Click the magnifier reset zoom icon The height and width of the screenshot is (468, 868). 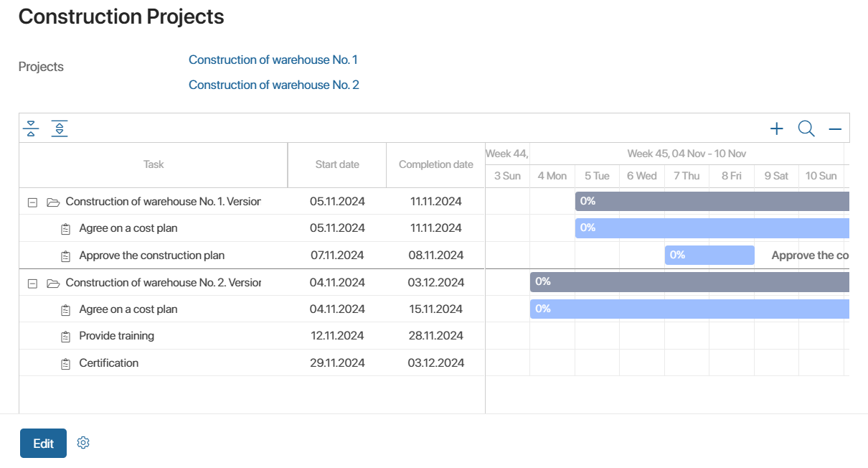(806, 128)
